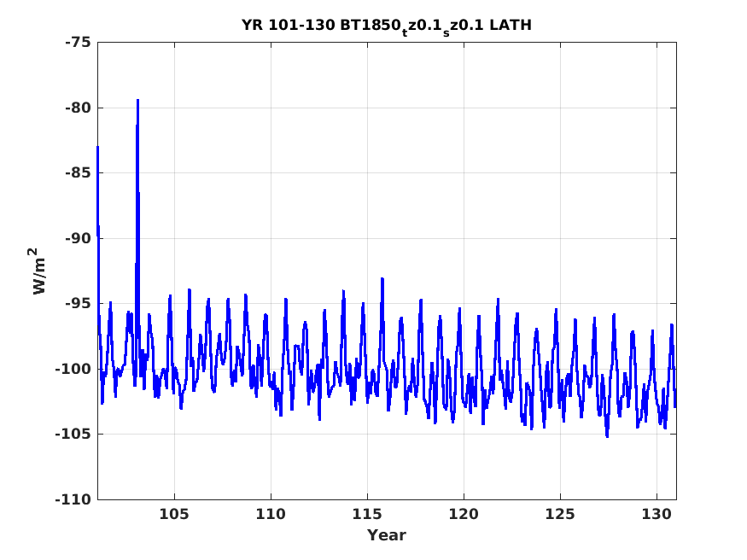This screenshot has width=747, height=560.
Task: Click x-axis tick label '110'
Action: click(x=271, y=514)
